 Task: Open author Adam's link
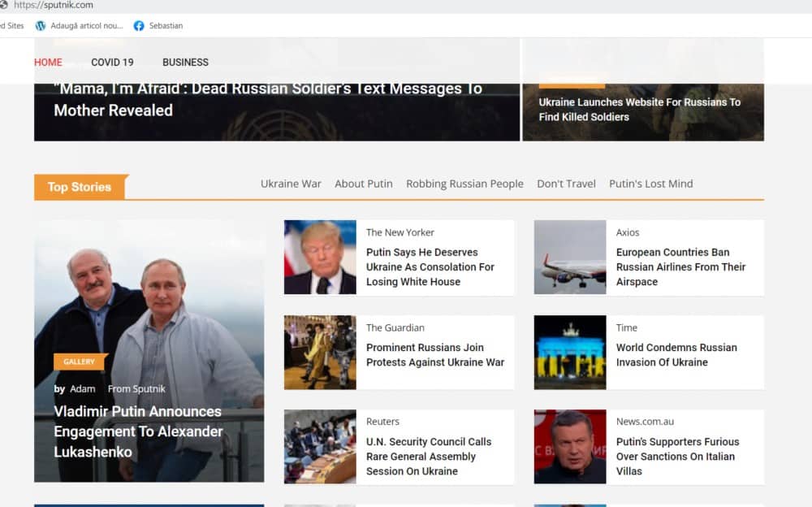point(82,389)
